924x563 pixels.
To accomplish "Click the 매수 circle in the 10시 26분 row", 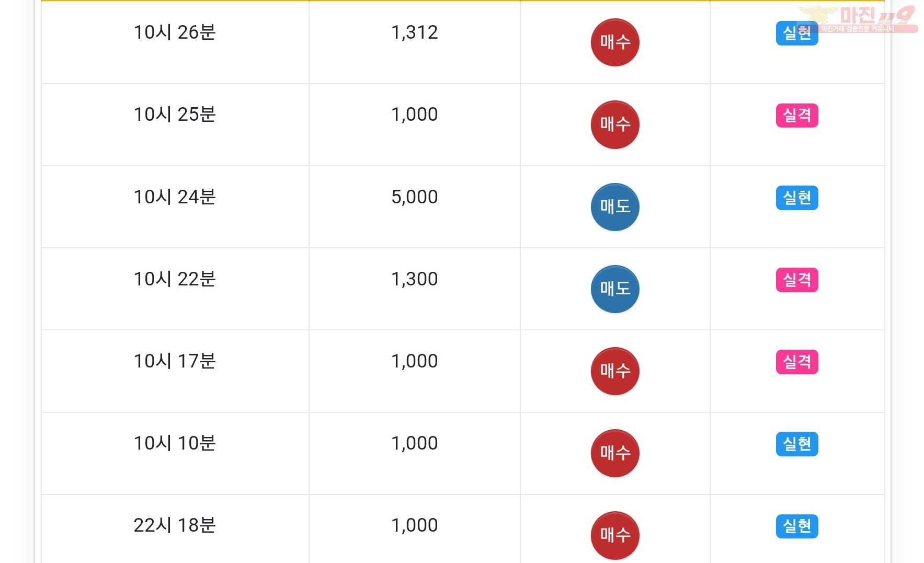I will pyautogui.click(x=615, y=42).
